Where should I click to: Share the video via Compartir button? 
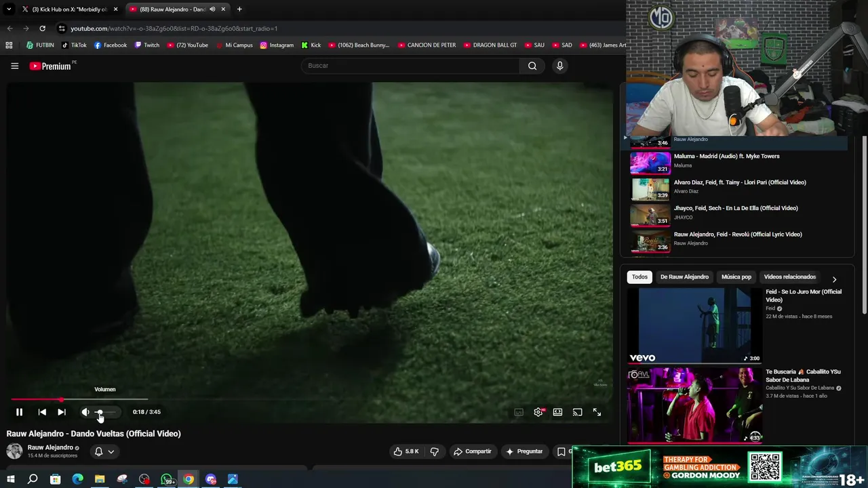point(473,451)
